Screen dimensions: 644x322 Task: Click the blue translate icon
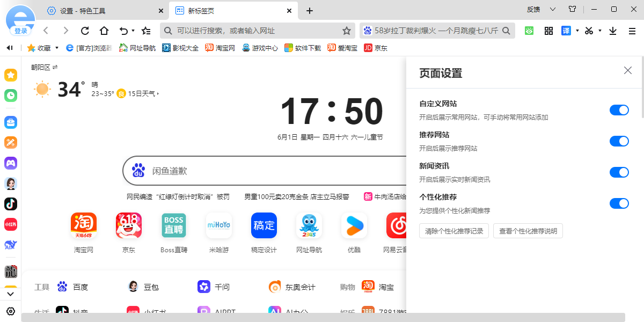coord(566,31)
